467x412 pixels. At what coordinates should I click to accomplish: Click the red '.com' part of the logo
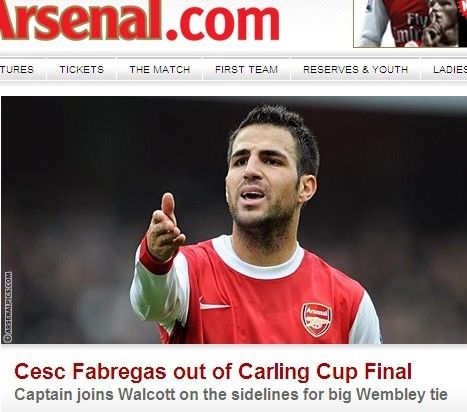pyautogui.click(x=222, y=23)
